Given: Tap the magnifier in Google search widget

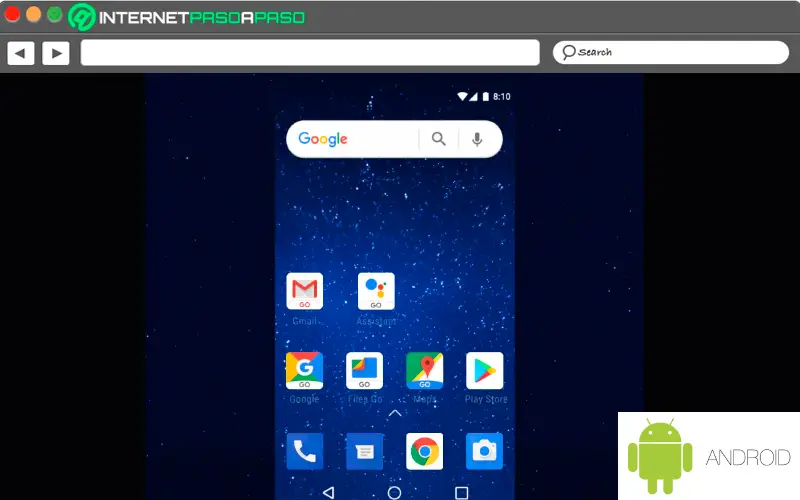Looking at the screenshot, I should [439, 139].
